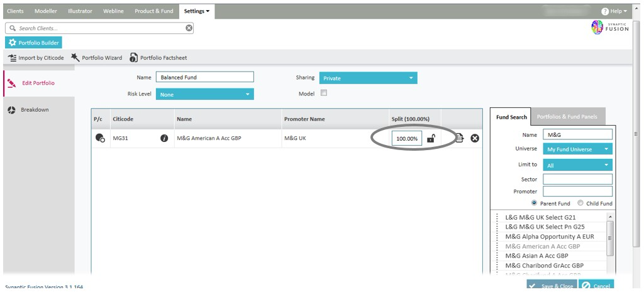Select the Child Fund radio button
This screenshot has height=292, width=644.
point(580,203)
